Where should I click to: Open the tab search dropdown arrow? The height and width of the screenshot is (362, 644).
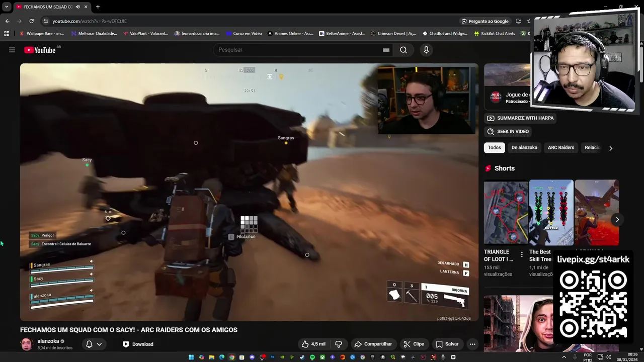pyautogui.click(x=7, y=7)
